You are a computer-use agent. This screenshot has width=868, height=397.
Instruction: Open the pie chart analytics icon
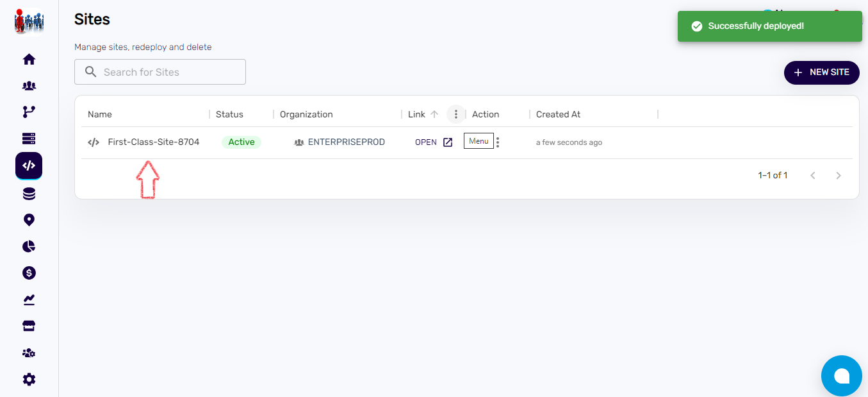coord(29,246)
